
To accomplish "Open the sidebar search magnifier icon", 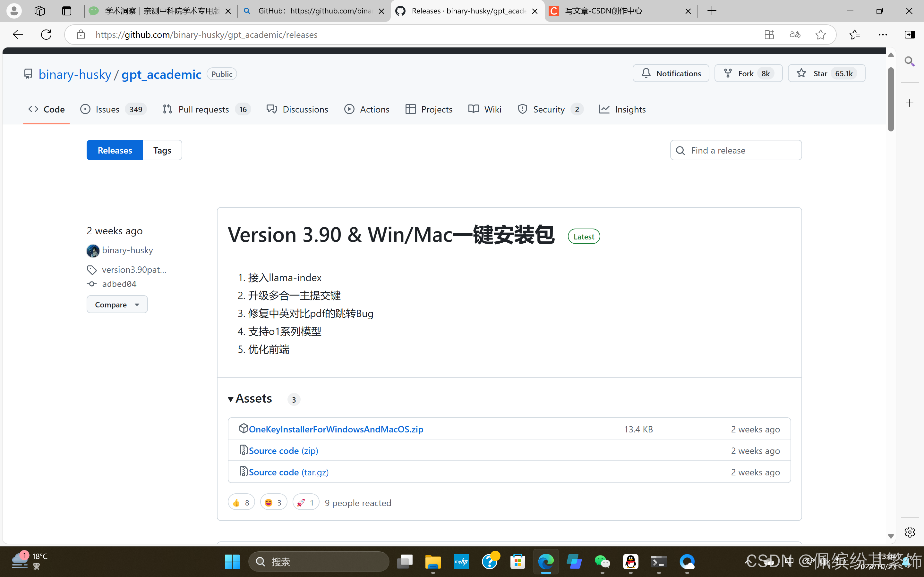I will tap(910, 61).
